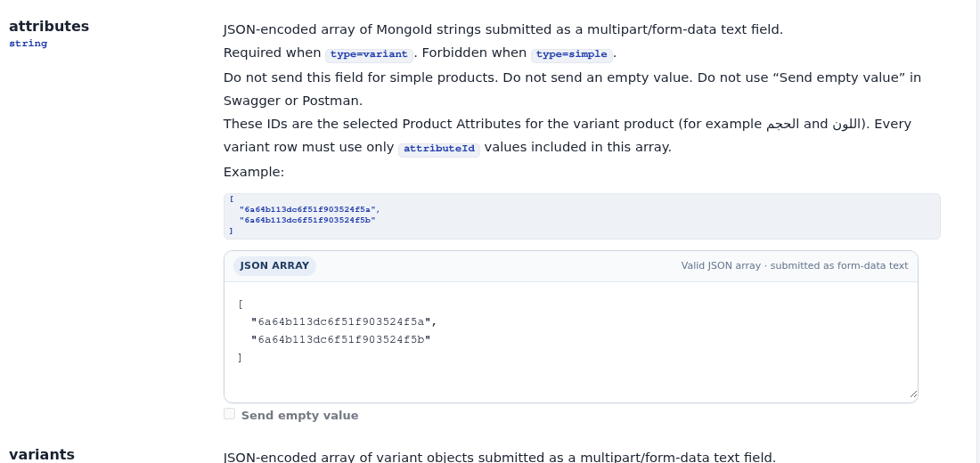Click inside the gray Example code block
This screenshot has width=980, height=463.
click(x=582, y=216)
